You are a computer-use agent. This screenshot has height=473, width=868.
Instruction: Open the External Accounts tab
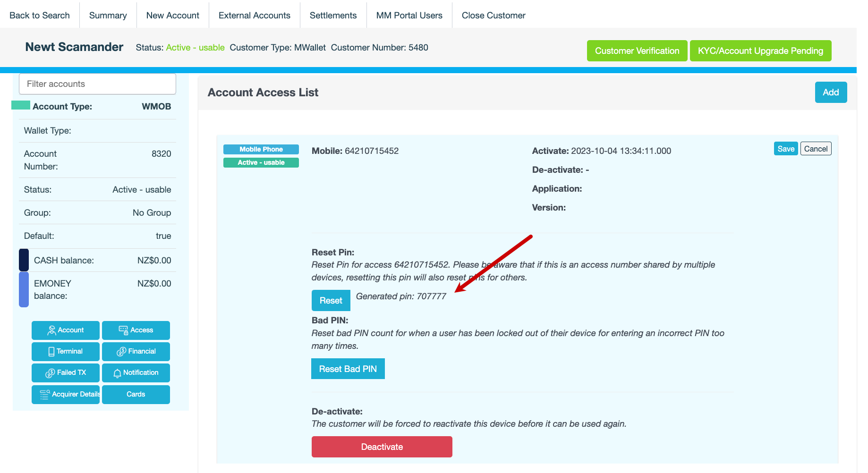point(254,15)
